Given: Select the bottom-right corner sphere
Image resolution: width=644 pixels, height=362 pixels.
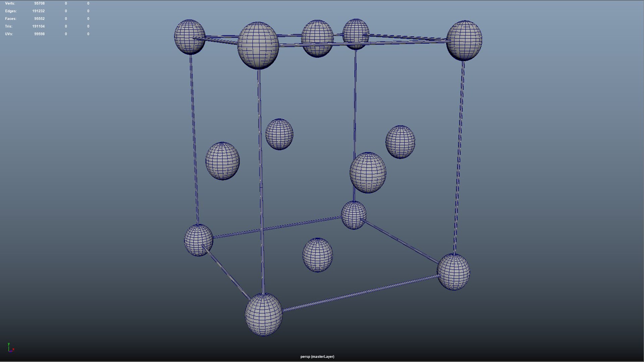Looking at the screenshot, I should click(453, 272).
